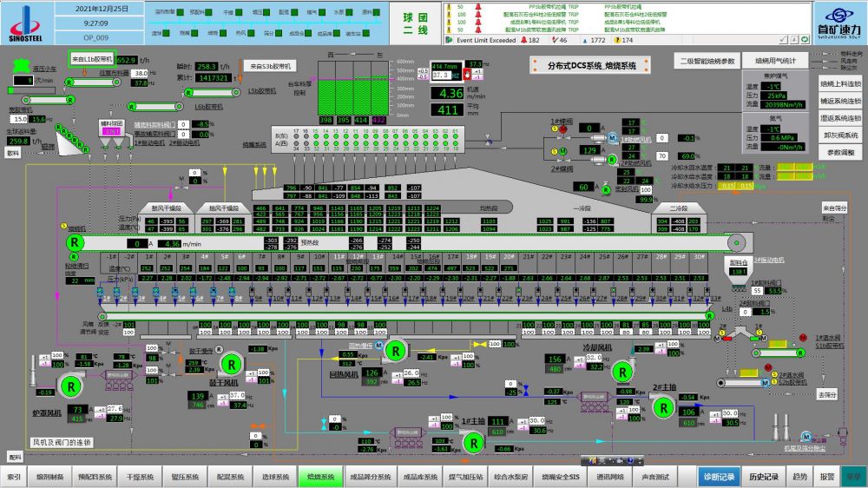Click the red hand mode icon
The height and width of the screenshot is (488, 868).
pos(467,74)
